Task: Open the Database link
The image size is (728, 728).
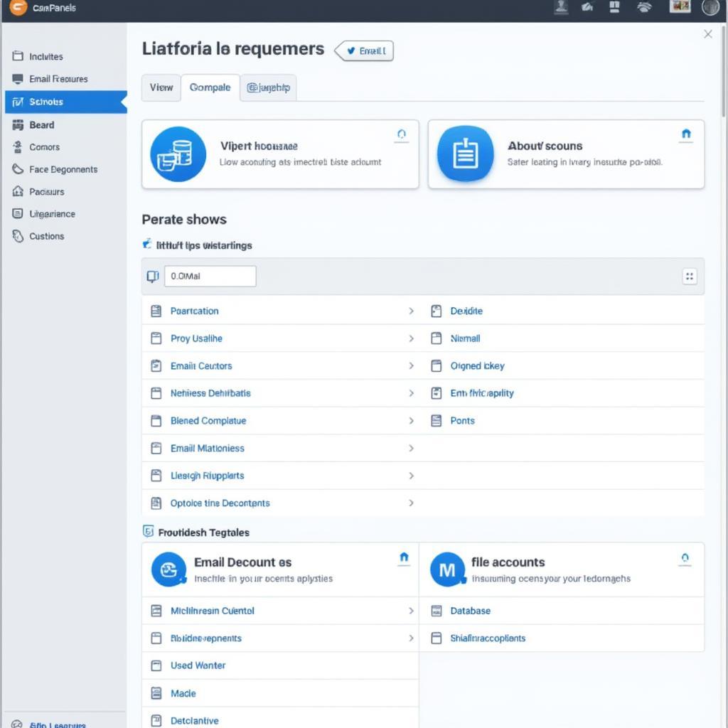Action: point(470,611)
